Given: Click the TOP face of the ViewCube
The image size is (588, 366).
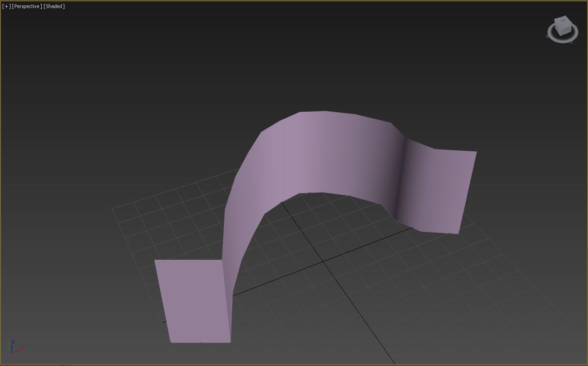Looking at the screenshot, I should coord(563,21).
